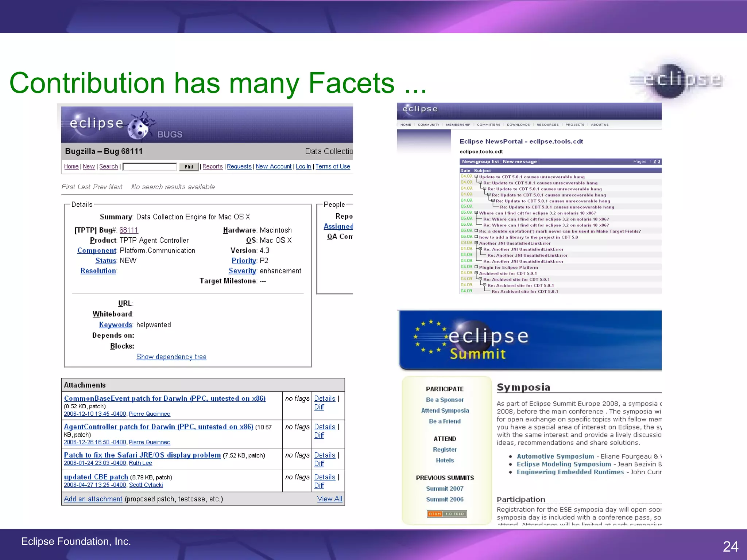The width and height of the screenshot is (747, 560).
Task: Open bug number 68111 link
Action: (129, 230)
